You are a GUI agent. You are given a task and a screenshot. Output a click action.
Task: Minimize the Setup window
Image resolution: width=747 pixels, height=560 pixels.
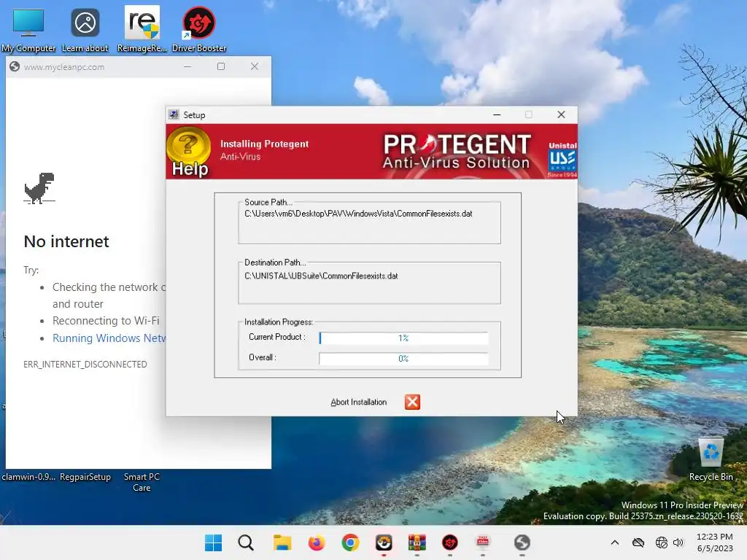tap(496, 114)
